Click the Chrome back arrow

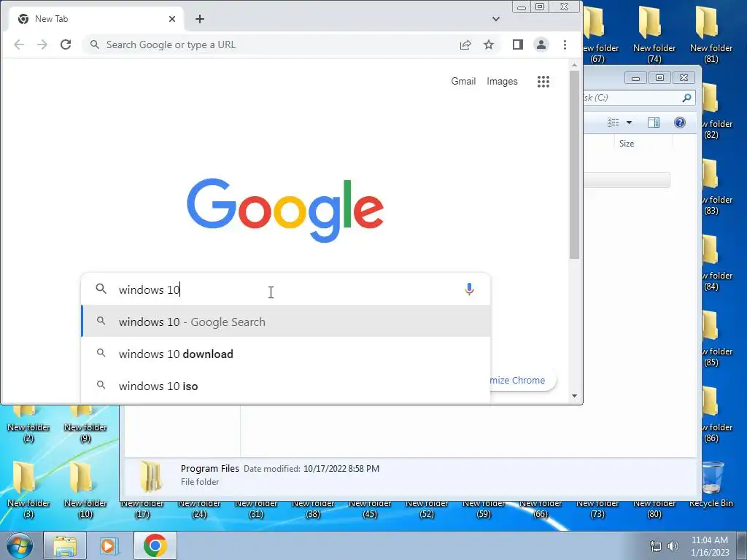click(x=18, y=44)
